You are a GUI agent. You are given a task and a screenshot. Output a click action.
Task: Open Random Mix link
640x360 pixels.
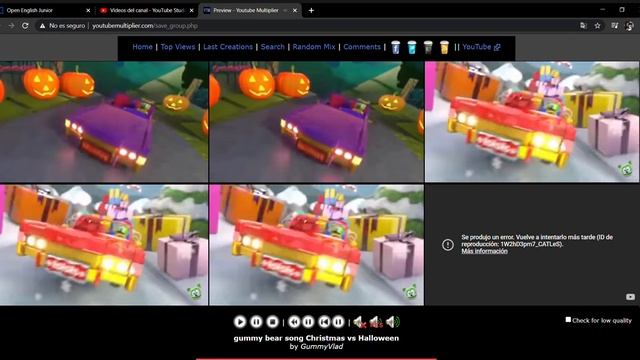tap(314, 47)
